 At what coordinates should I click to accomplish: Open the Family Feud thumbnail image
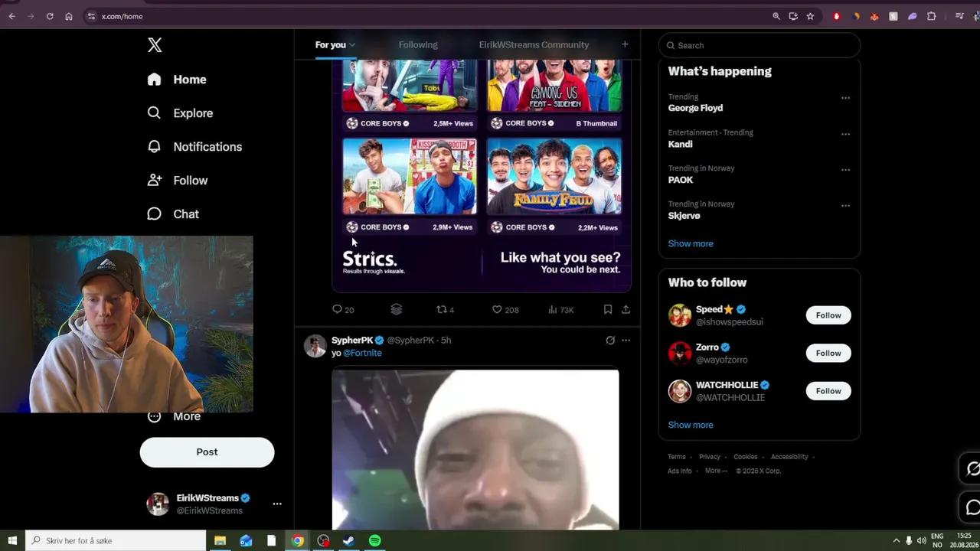click(554, 177)
